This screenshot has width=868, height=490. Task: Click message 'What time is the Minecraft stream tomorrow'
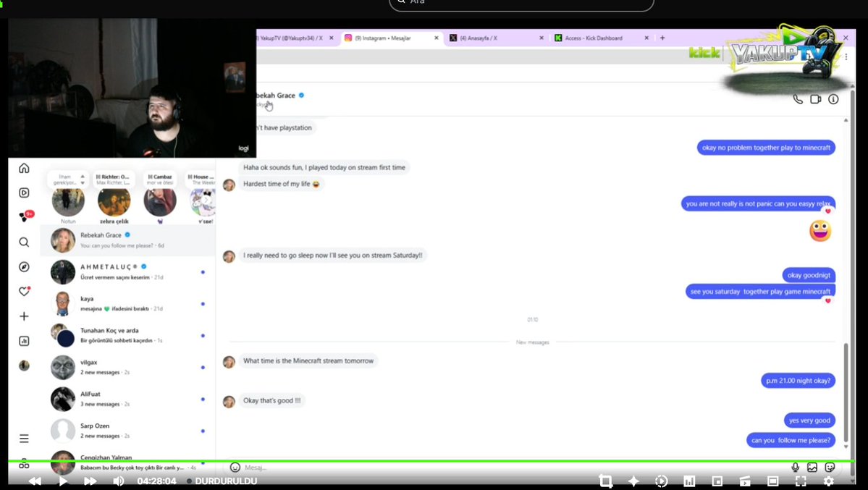coord(308,361)
